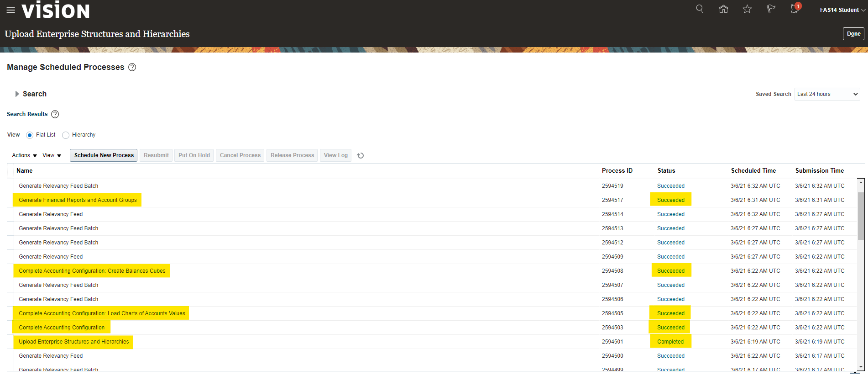
Task: Click the refresh icon beside View Log
Action: click(x=360, y=156)
